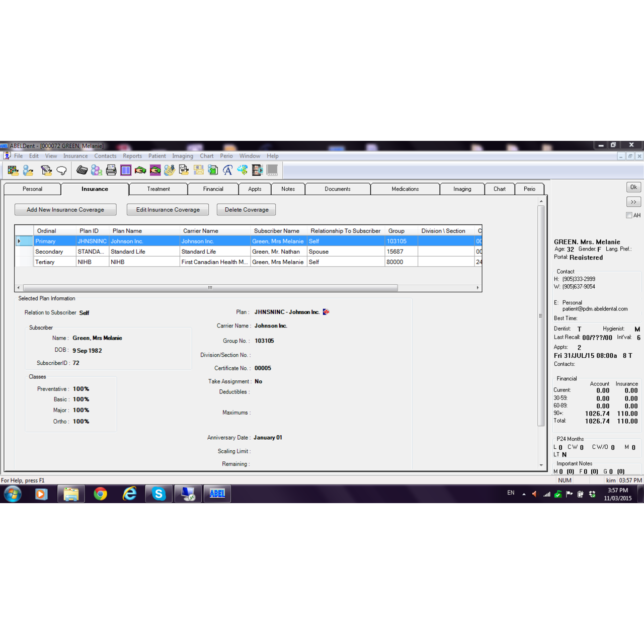The width and height of the screenshot is (644, 644).
Task: Open the Insurance menu in the menu bar
Action: 75,156
